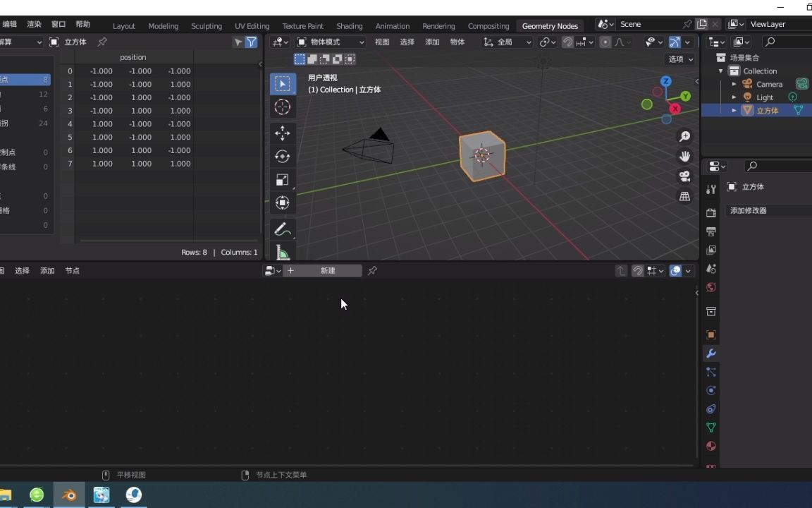
Task: Select the Scale tool in the viewport toolbar
Action: coord(282,179)
